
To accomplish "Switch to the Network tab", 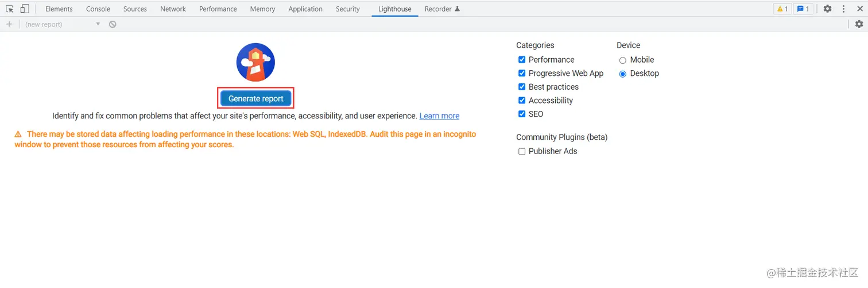I will (173, 9).
